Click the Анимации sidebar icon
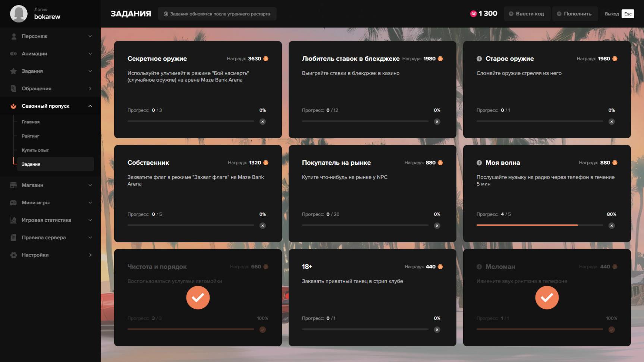 13,54
